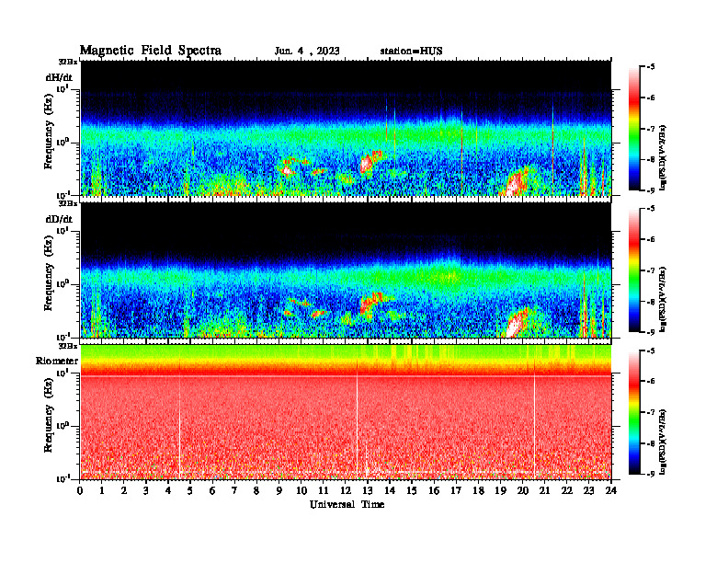The image size is (728, 563).
Task: Click hour 12 on Universal Time axis
Action: click(346, 491)
